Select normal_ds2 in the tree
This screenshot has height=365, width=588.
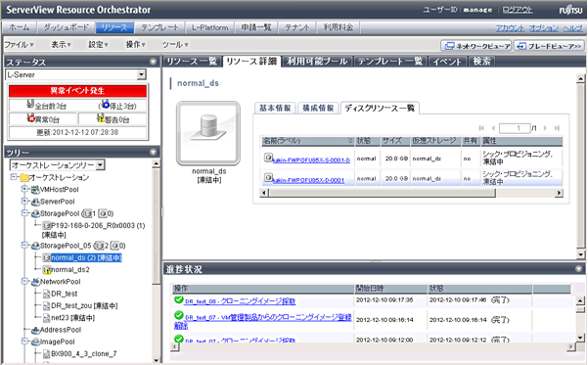pos(70,270)
